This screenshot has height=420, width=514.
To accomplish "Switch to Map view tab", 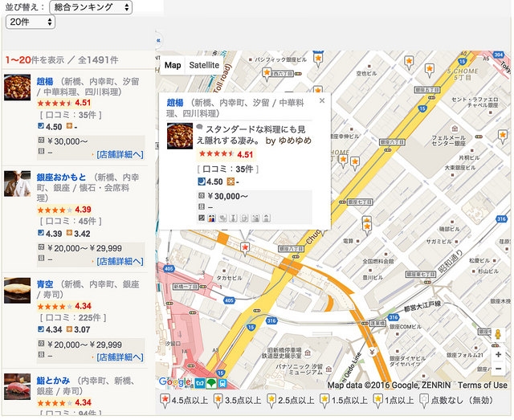I will point(173,65).
